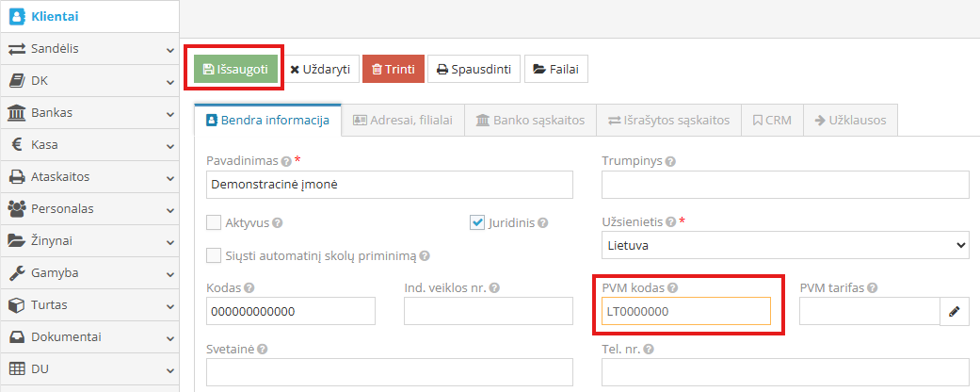Image resolution: width=980 pixels, height=392 pixels.
Task: Click the euro icon for Kasa
Action: coord(17,145)
